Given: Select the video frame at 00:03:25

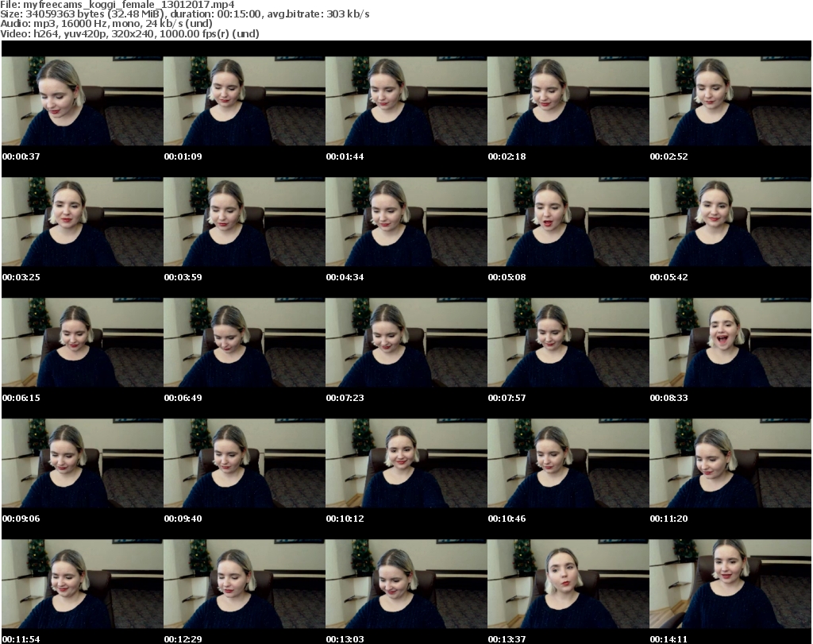Looking at the screenshot, I should click(83, 222).
